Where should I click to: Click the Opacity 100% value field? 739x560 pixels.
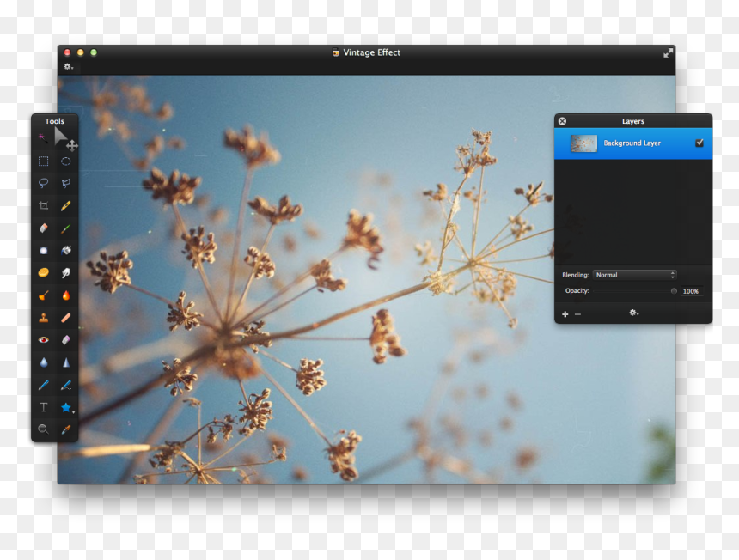pyautogui.click(x=691, y=291)
